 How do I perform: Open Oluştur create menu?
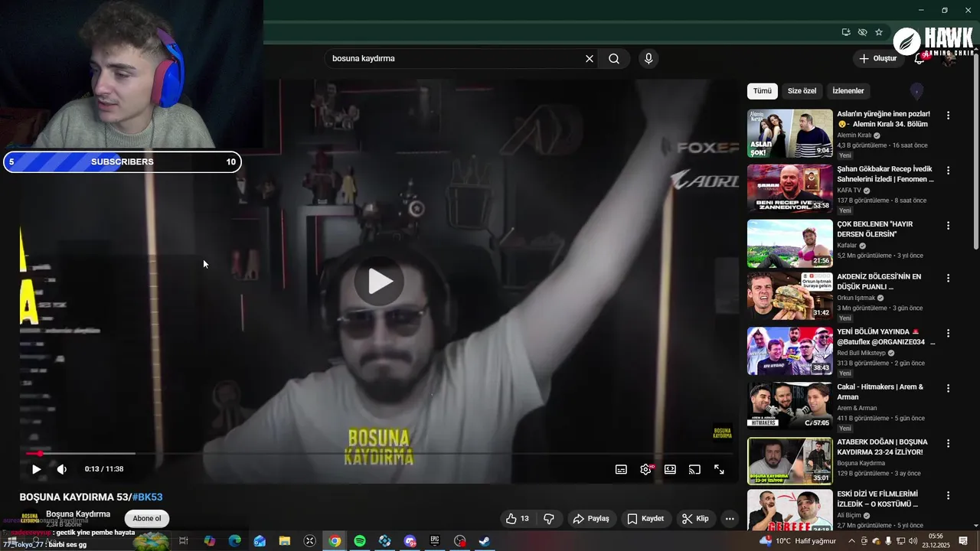click(x=877, y=59)
